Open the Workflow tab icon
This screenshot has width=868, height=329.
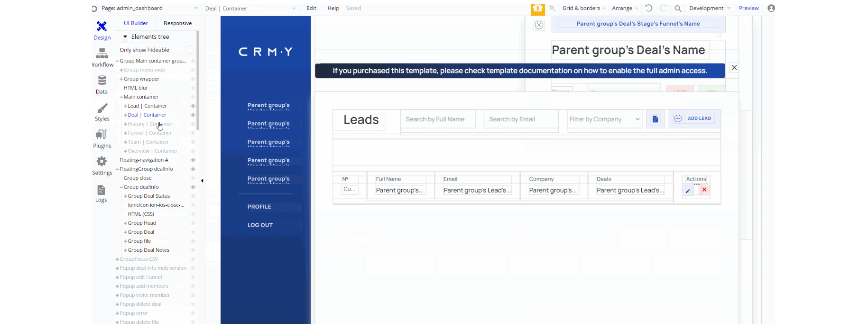coord(102,53)
